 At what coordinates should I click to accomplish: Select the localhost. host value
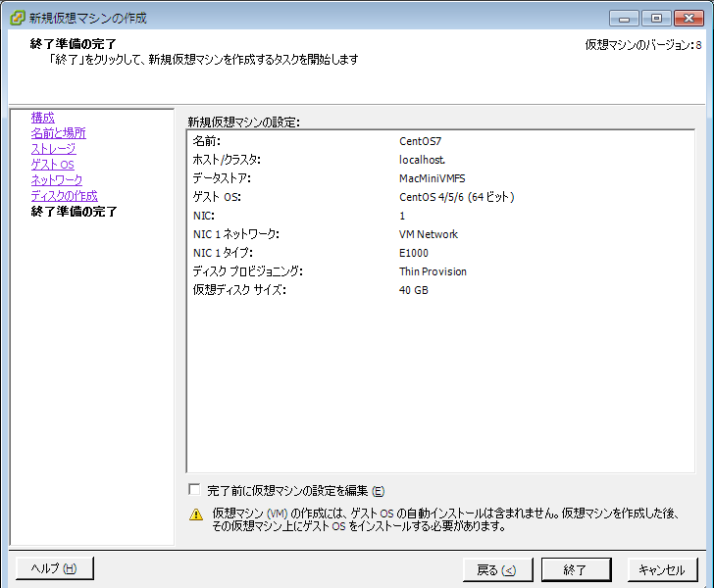(x=422, y=160)
